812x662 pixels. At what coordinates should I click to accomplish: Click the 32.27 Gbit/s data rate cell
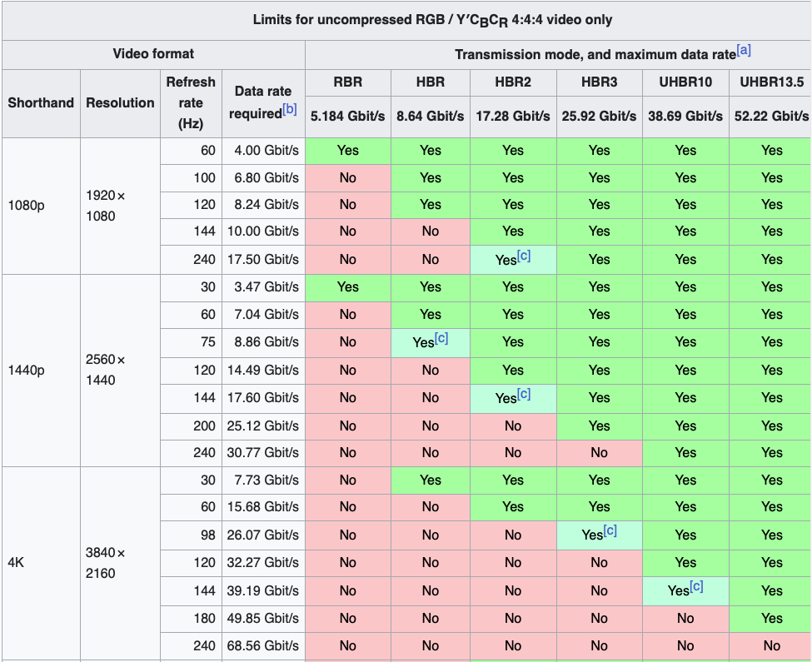coord(264,563)
